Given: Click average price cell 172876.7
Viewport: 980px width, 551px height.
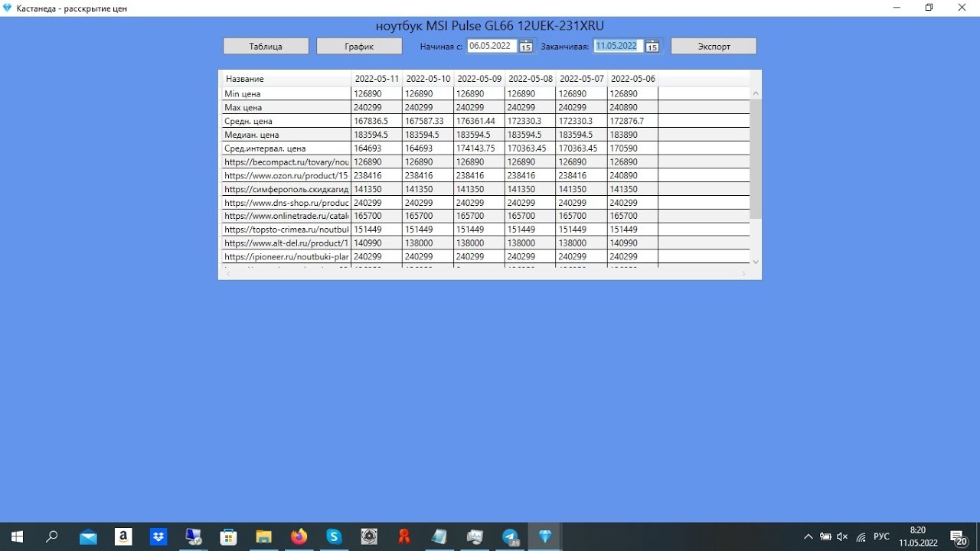Looking at the screenshot, I should point(633,122).
